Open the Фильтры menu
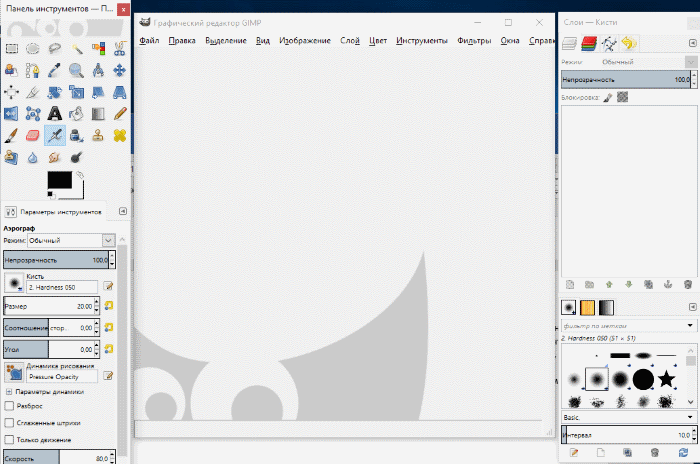The image size is (700, 464). tap(473, 41)
